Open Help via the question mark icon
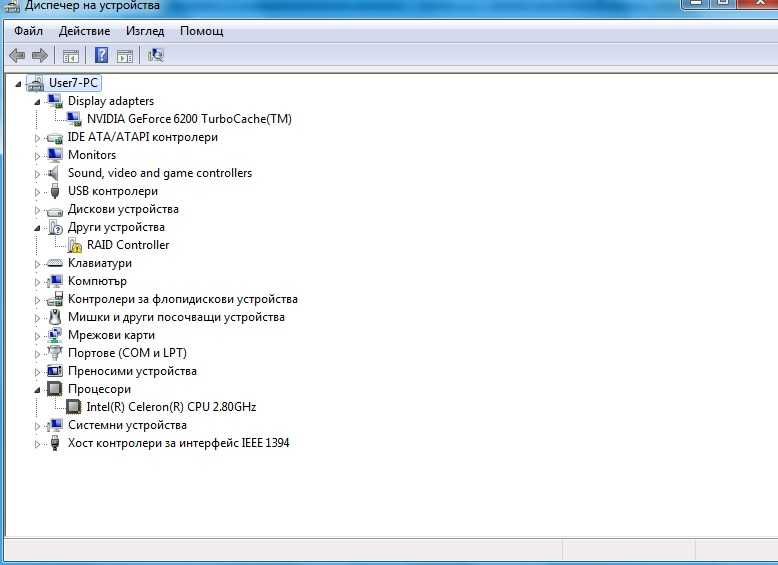Image resolution: width=778 pixels, height=565 pixels. click(101, 55)
